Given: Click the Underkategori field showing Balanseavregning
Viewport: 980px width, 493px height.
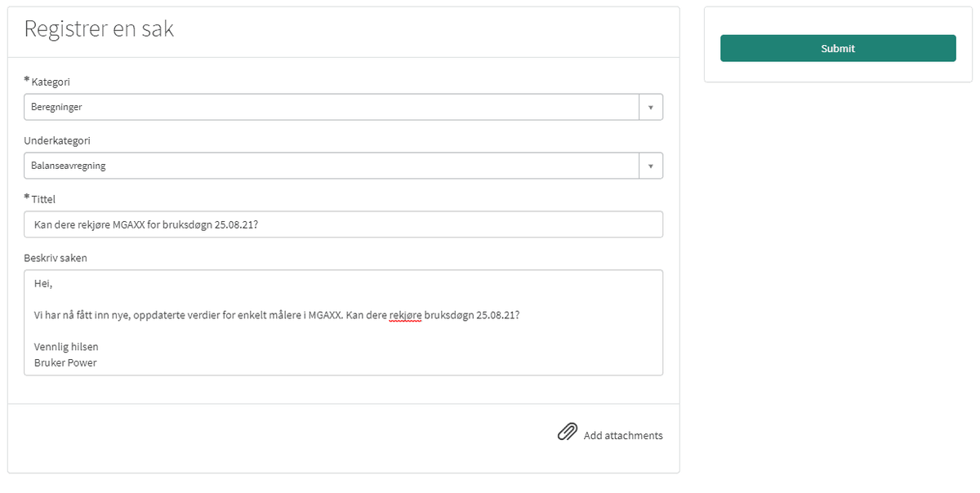Looking at the screenshot, I should [x=327, y=165].
